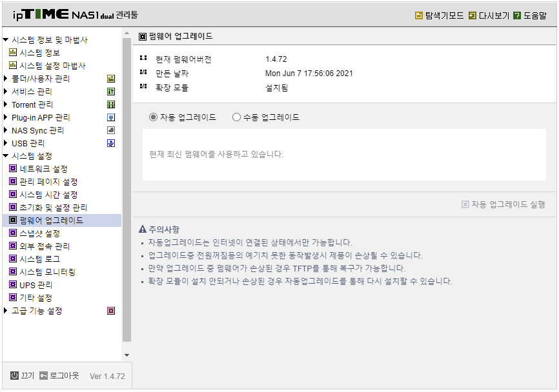Expand the Plug-in APP 관리 tree node
559x392 pixels.
pyautogui.click(x=5, y=117)
